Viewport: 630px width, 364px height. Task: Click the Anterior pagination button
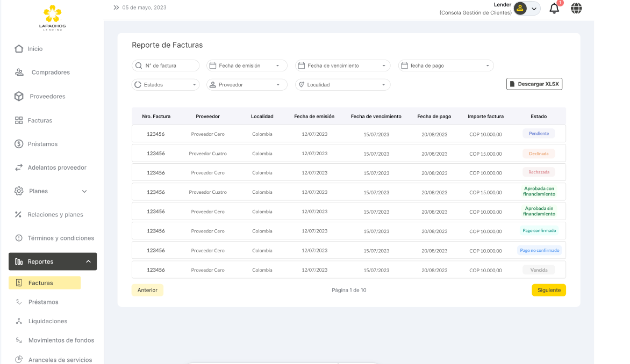coord(147,290)
